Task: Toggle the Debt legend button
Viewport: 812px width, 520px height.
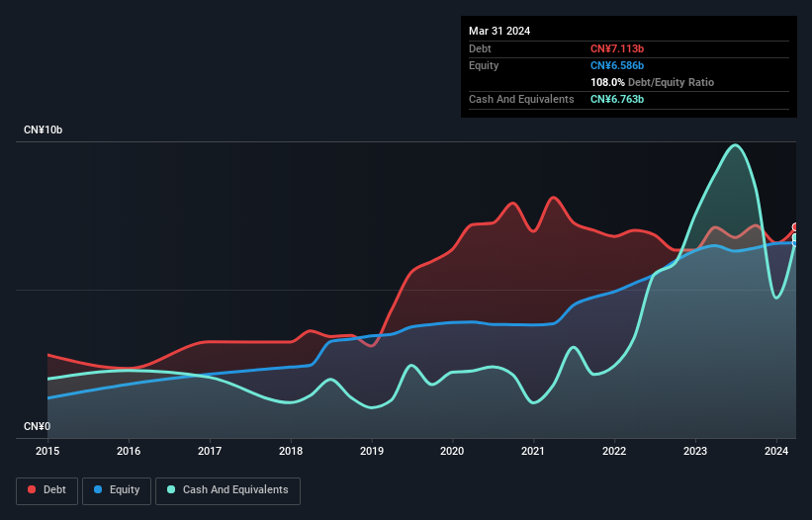Action: coord(47,490)
